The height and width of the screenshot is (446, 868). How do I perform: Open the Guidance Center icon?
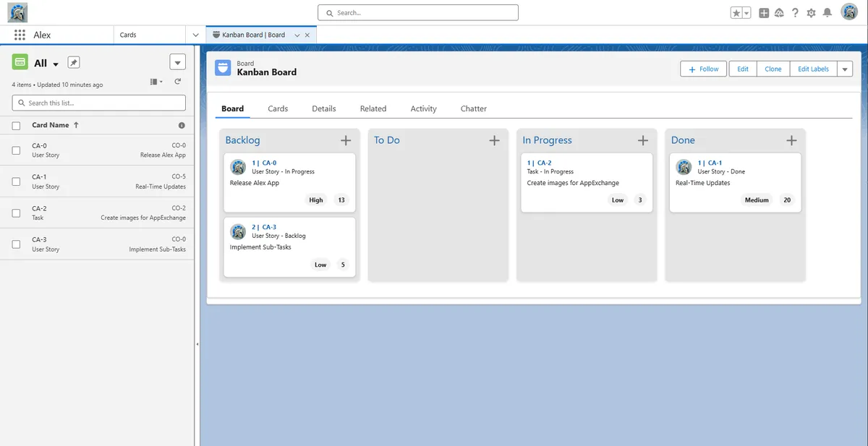pos(779,13)
